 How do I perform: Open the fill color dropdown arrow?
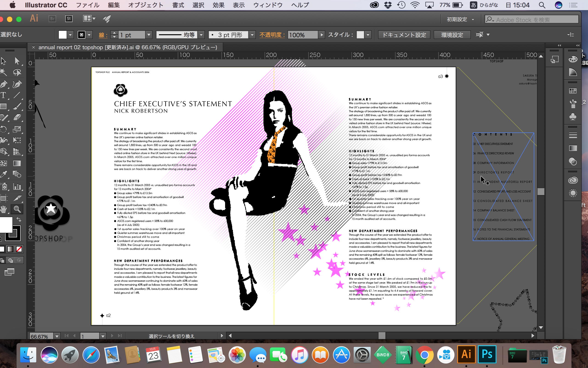point(70,35)
